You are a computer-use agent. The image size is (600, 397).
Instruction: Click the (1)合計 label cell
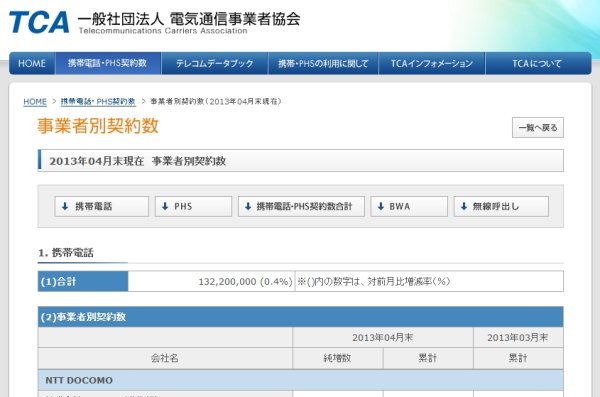(83, 281)
